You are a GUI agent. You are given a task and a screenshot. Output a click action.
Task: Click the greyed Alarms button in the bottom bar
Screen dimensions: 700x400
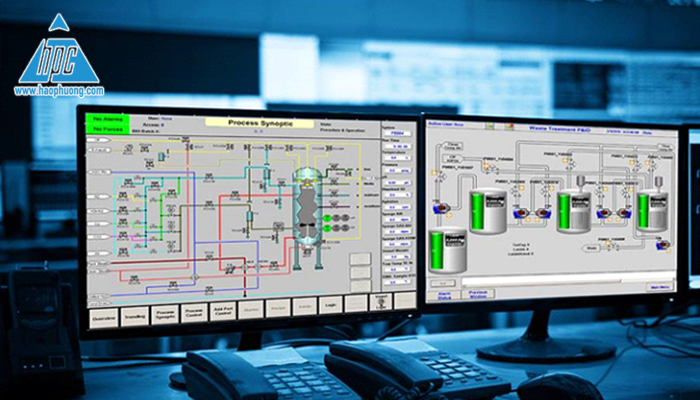coord(250,309)
